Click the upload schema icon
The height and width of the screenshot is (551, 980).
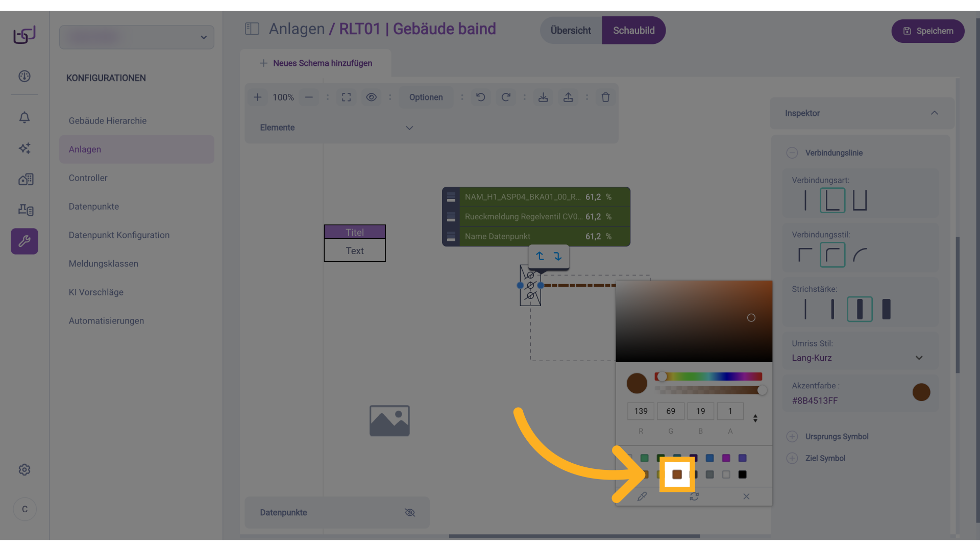568,97
